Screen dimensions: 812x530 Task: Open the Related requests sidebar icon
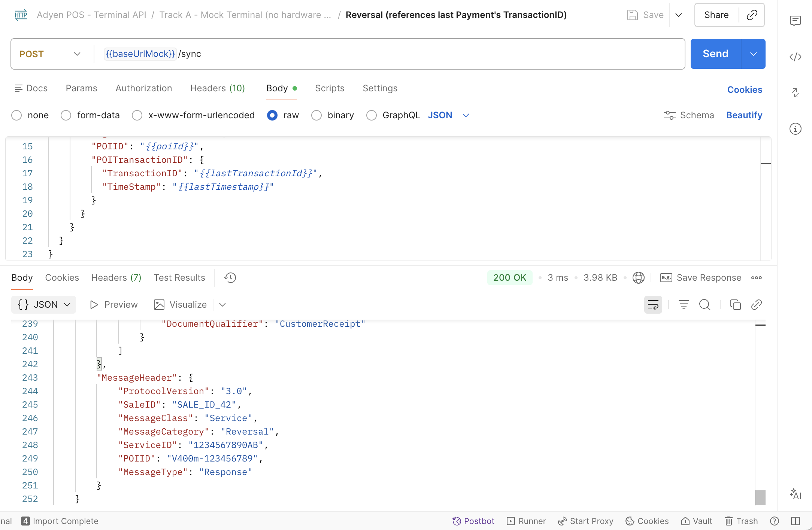click(x=795, y=93)
